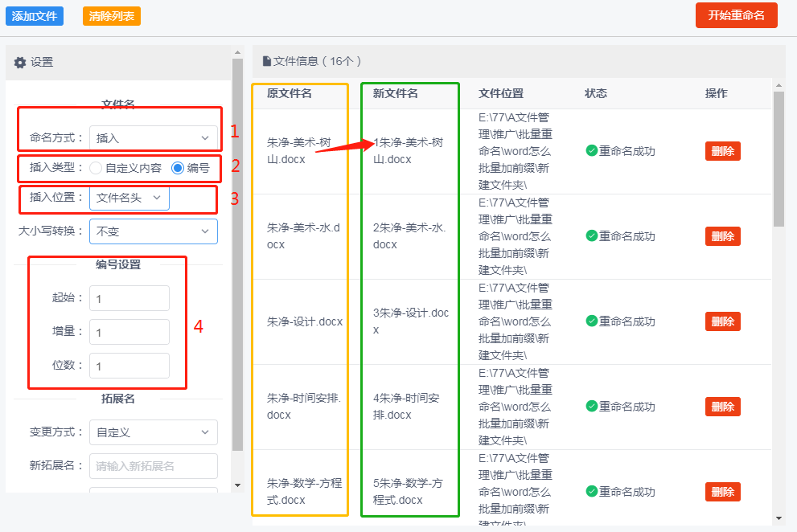Select new name 2朱净-美术-水.docx
The height and width of the screenshot is (532, 797).
409,236
